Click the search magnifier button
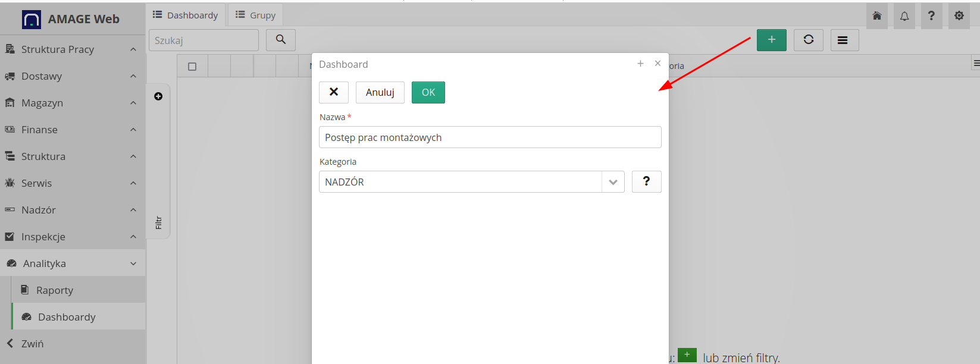The height and width of the screenshot is (364, 980). (x=280, y=40)
